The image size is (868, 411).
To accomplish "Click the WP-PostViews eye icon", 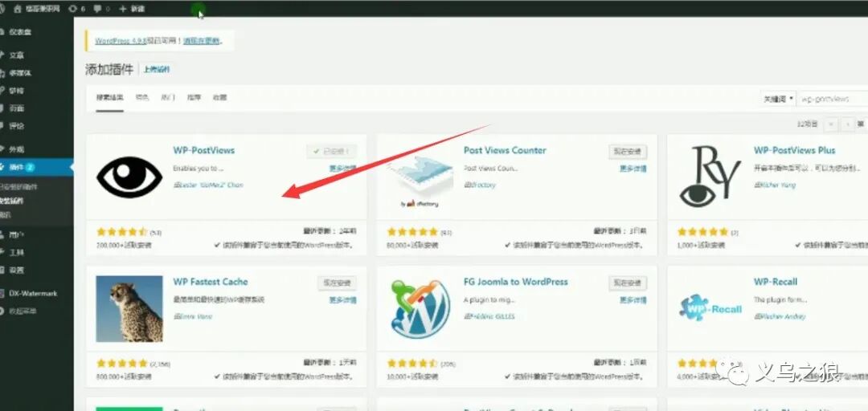I will pos(129,177).
